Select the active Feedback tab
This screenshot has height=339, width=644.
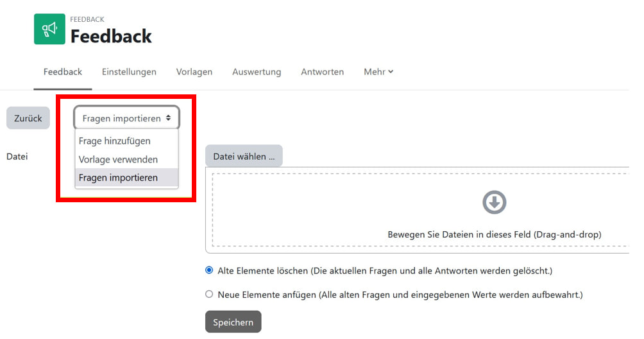63,72
